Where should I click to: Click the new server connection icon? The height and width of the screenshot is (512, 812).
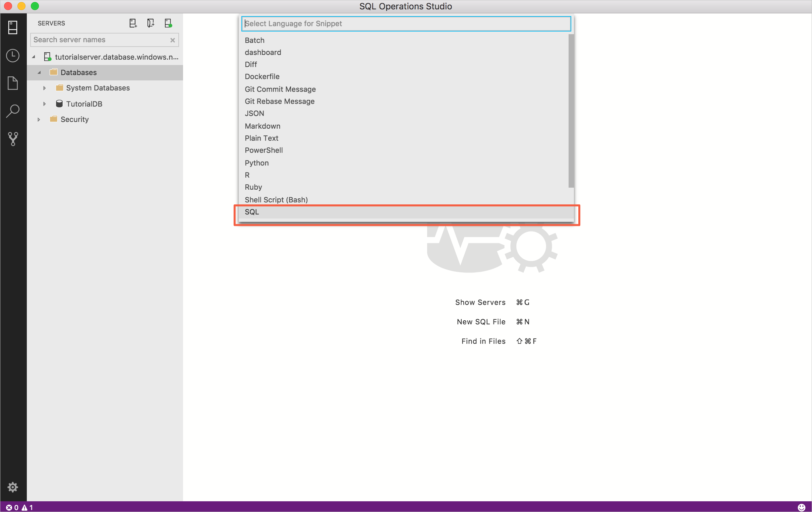(x=132, y=23)
